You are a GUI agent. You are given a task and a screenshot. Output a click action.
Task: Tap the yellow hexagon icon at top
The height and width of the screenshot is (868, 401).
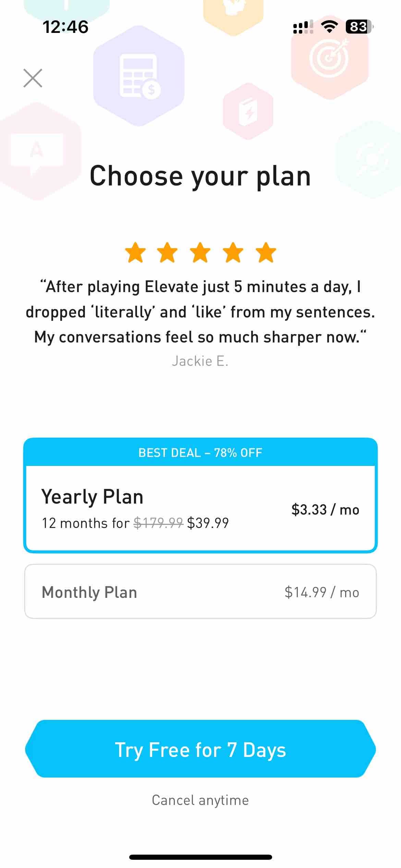(233, 14)
